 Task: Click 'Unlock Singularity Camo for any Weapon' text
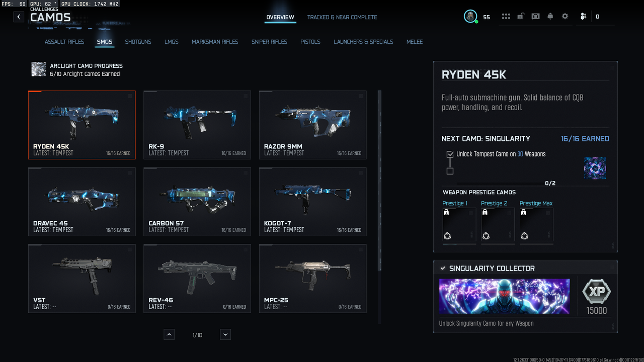click(487, 323)
